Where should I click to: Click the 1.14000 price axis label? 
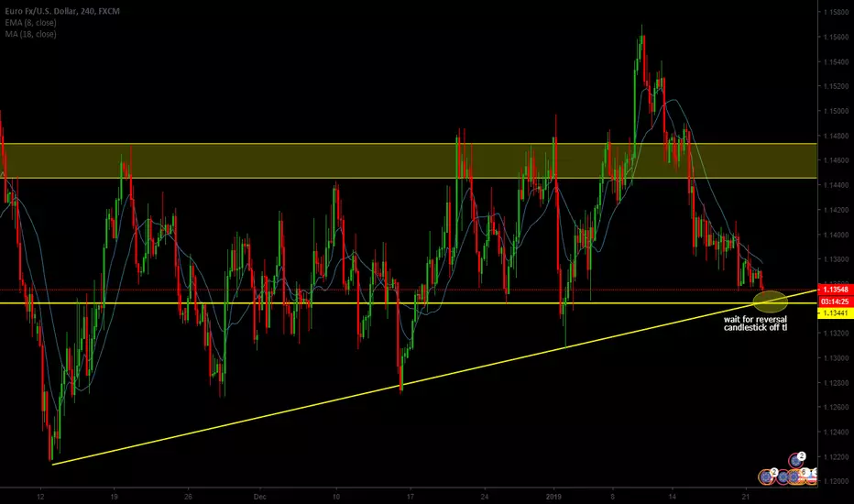coord(836,235)
